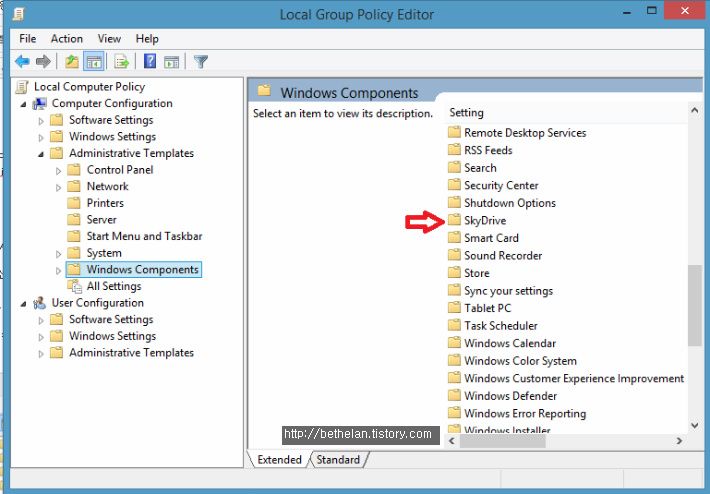Screen dimensions: 710x494
Task: Click the Windows Defender folder icon
Action: (x=454, y=395)
